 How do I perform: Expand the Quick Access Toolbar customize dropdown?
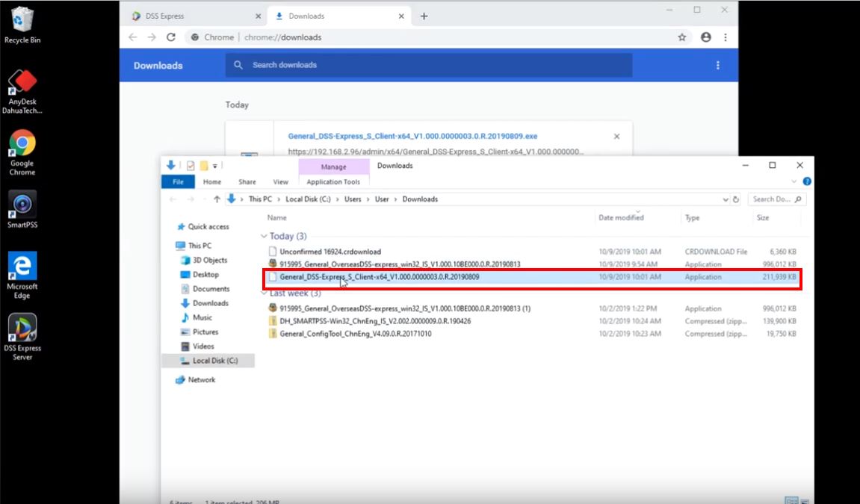click(215, 166)
